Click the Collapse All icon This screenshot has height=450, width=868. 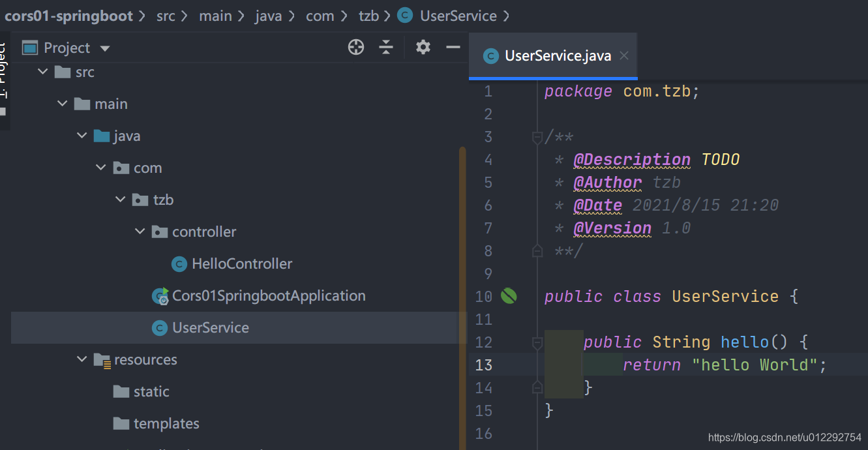coord(387,47)
